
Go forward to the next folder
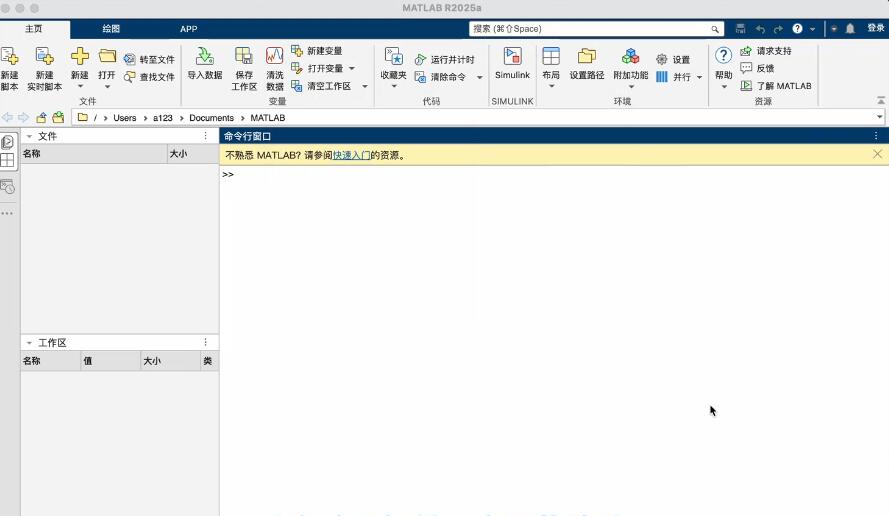pos(23,117)
